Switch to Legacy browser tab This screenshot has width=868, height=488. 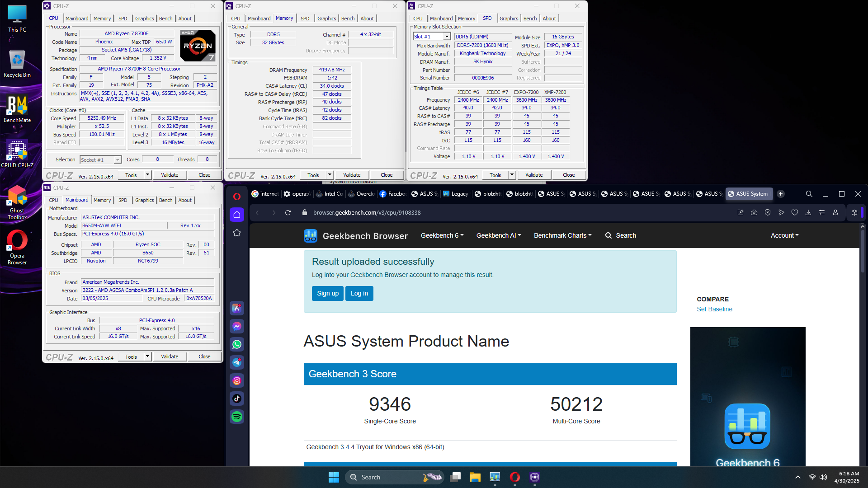tap(456, 194)
